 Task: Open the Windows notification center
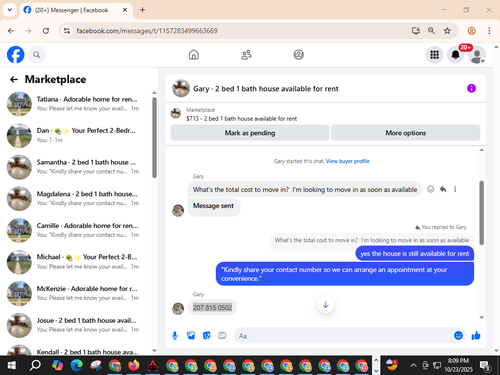485,366
